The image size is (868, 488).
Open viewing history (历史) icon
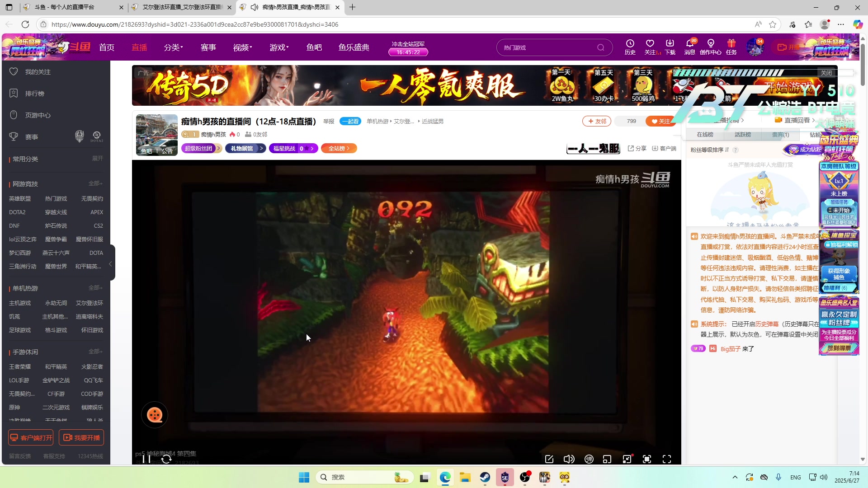(630, 47)
